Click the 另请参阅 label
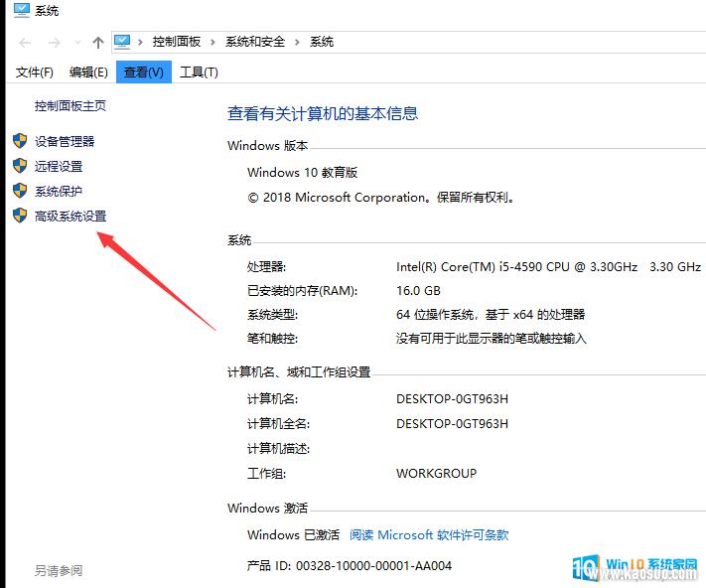Image resolution: width=706 pixels, height=588 pixels. pos(59,571)
